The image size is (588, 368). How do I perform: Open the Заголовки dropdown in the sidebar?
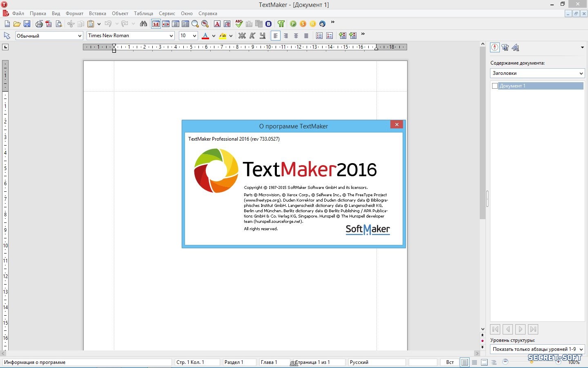click(537, 73)
